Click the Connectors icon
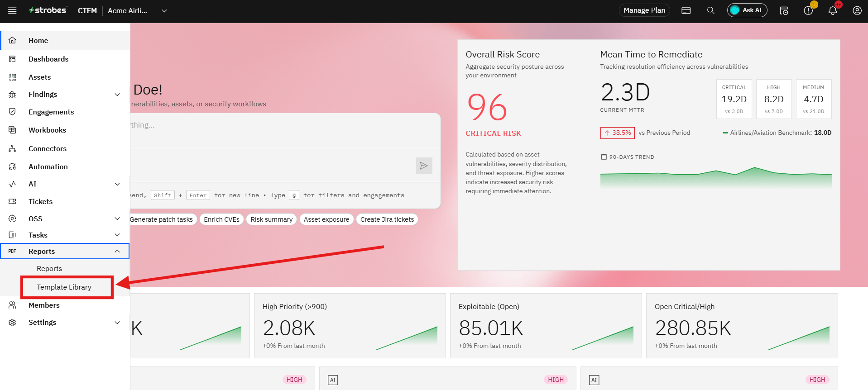The image size is (868, 390). pyautogui.click(x=12, y=148)
